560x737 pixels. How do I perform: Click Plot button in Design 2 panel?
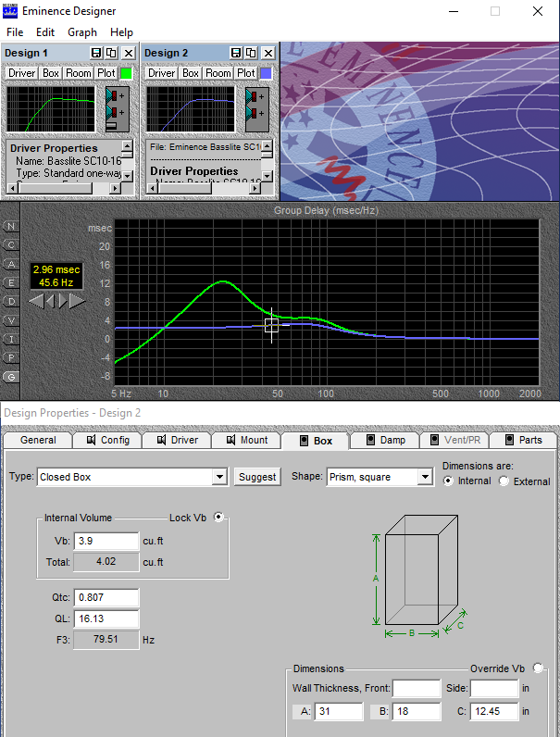(x=246, y=73)
